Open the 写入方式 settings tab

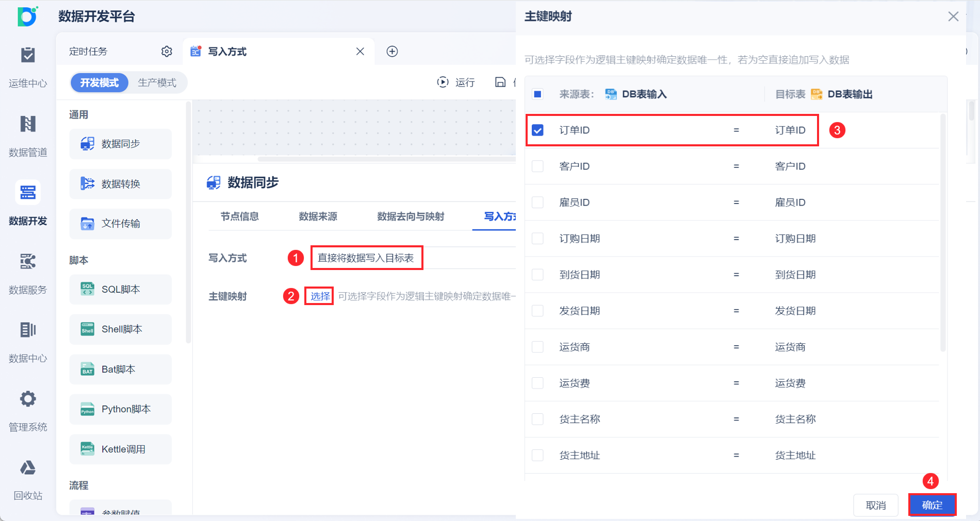point(499,216)
